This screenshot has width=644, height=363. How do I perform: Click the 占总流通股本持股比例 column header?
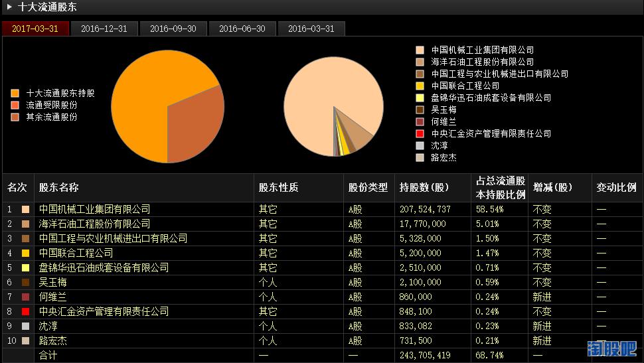[x=501, y=188]
